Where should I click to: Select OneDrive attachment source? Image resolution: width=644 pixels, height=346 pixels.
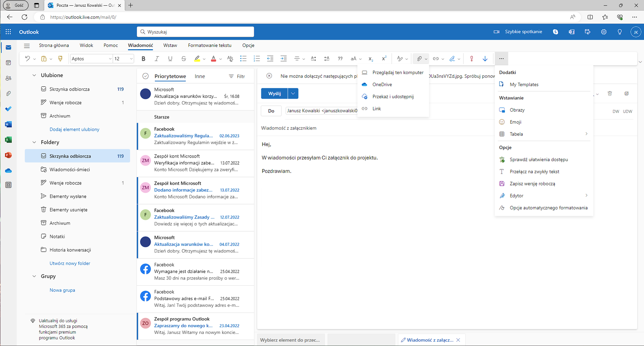[393, 84]
